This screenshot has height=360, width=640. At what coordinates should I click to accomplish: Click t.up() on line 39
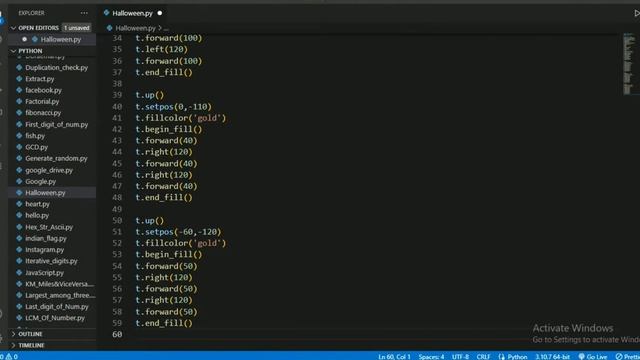point(149,95)
